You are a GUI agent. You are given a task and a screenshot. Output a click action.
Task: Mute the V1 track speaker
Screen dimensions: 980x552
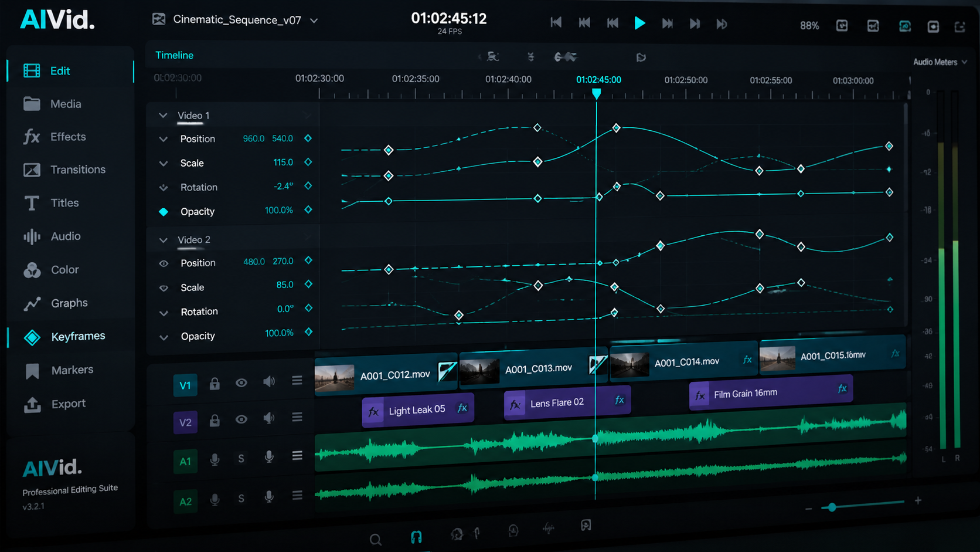(x=269, y=382)
